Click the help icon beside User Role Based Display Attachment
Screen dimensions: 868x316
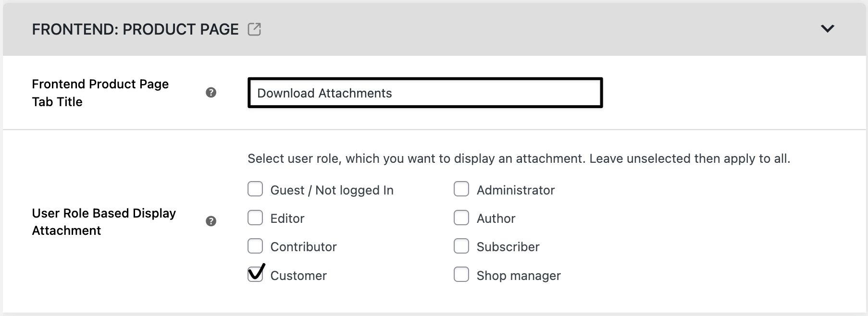point(211,221)
